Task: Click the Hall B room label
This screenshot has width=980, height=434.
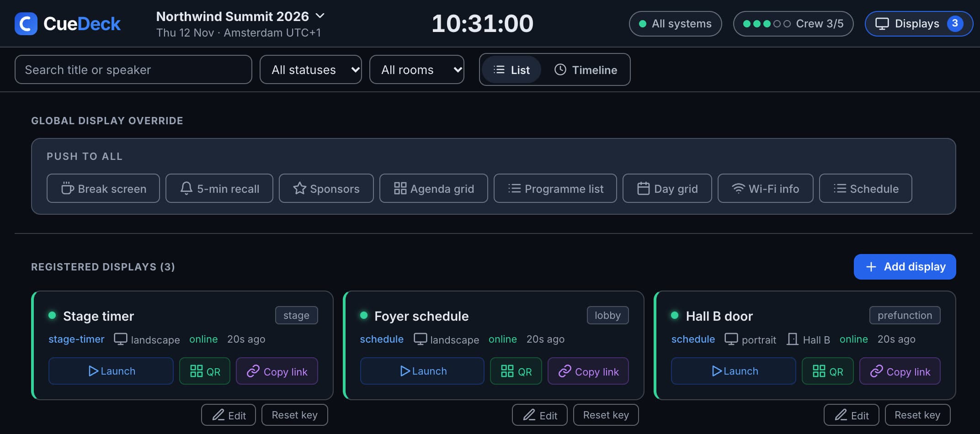Action: (808, 339)
